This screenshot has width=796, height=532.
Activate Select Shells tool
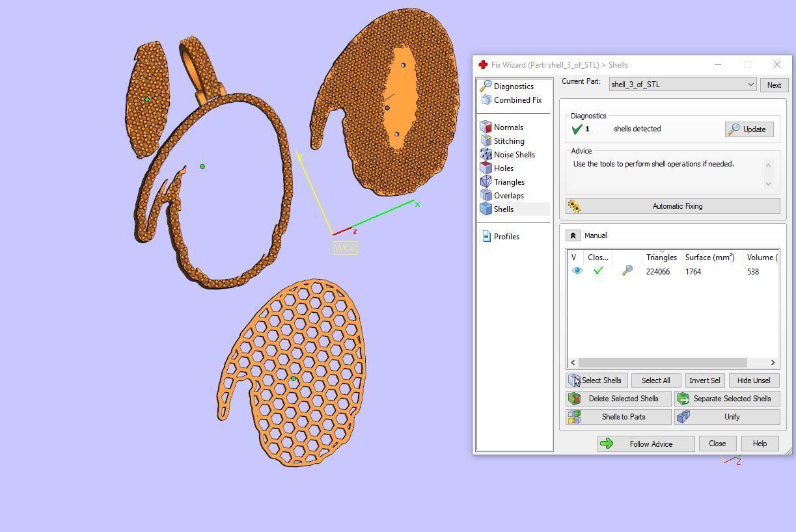tap(597, 380)
